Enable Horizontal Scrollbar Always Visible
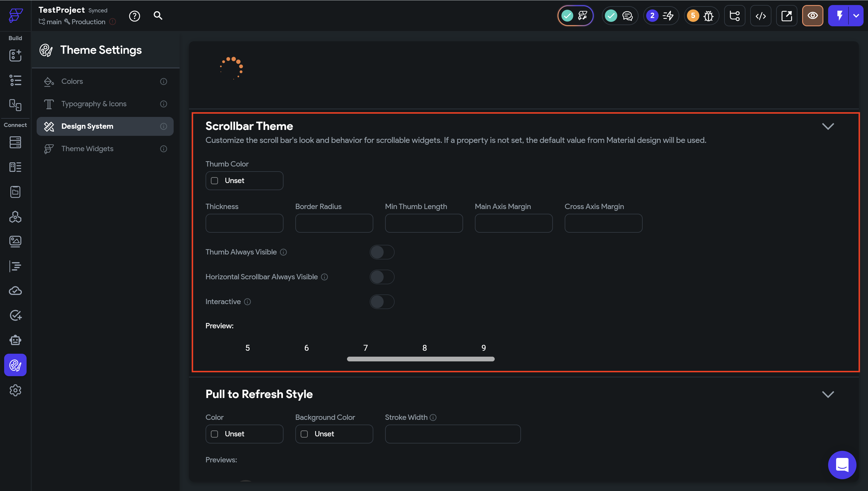 [x=382, y=277]
